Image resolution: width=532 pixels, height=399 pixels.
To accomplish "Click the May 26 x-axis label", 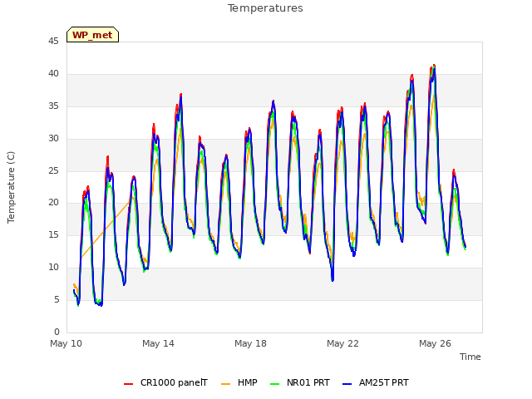I will (435, 343).
